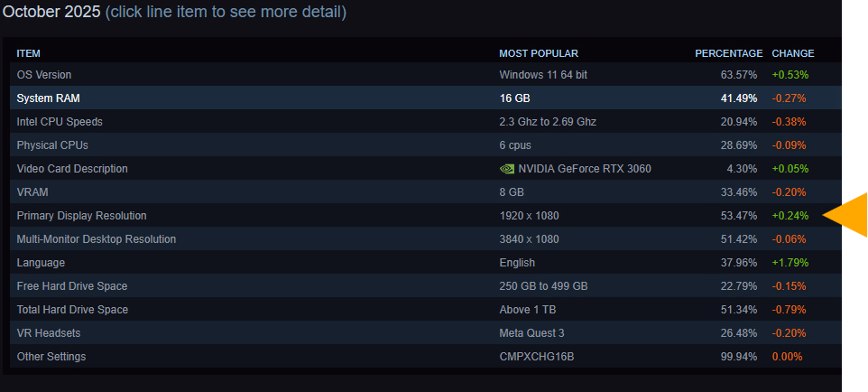Click the ITEM column header
The height and width of the screenshot is (392, 868).
pos(29,53)
